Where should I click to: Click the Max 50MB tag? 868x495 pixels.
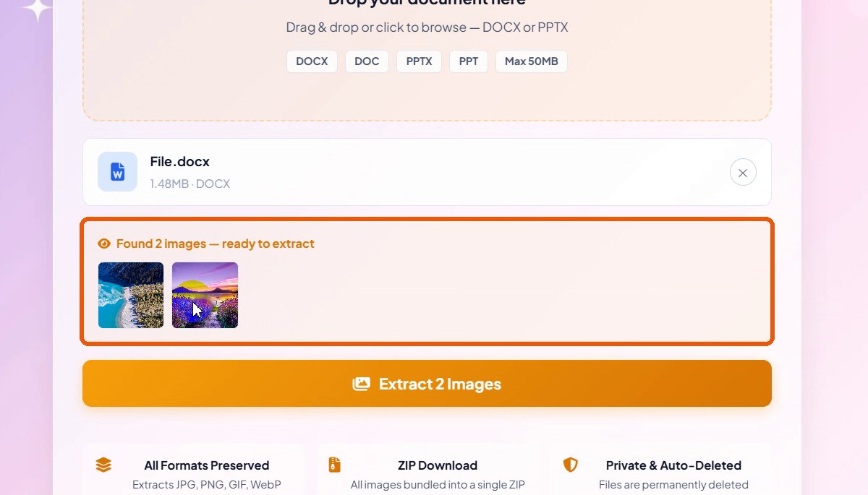pos(532,61)
